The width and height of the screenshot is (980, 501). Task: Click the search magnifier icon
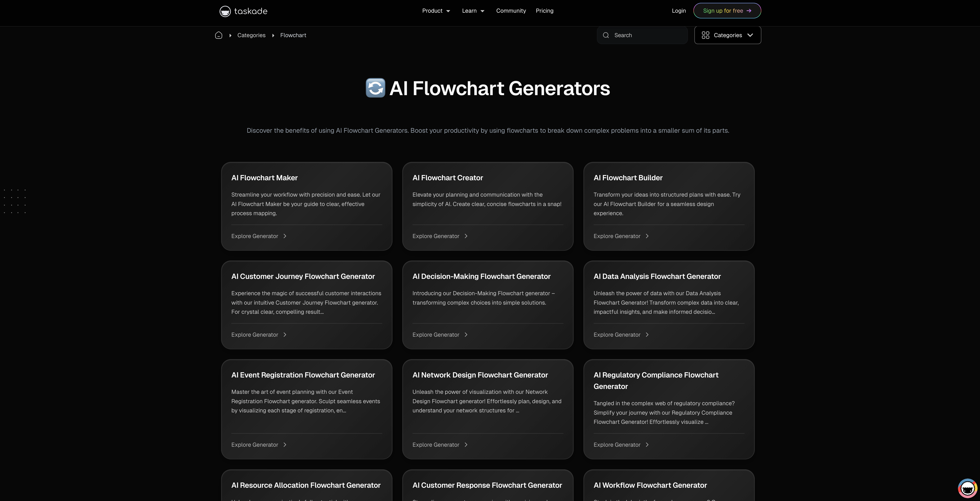606,35
